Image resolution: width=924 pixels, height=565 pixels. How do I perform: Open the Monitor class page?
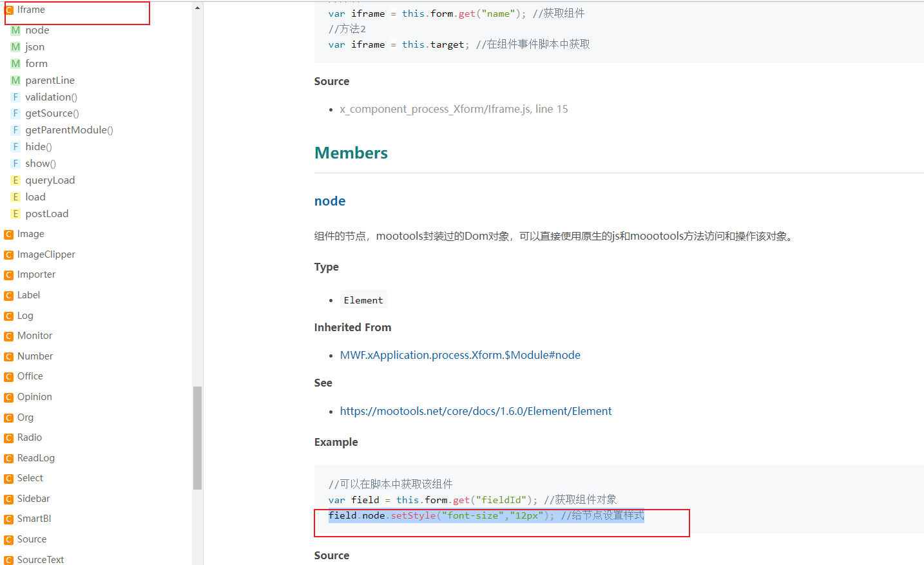(x=35, y=336)
